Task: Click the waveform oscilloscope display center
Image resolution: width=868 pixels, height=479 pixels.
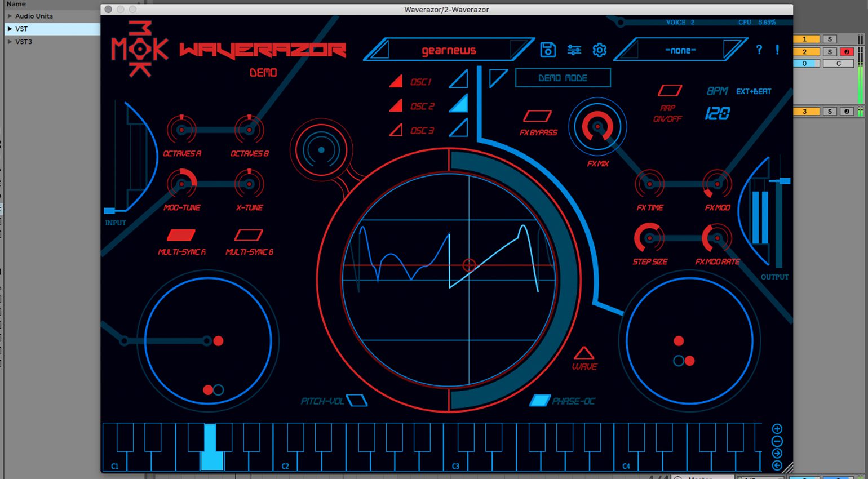Action: click(449, 280)
